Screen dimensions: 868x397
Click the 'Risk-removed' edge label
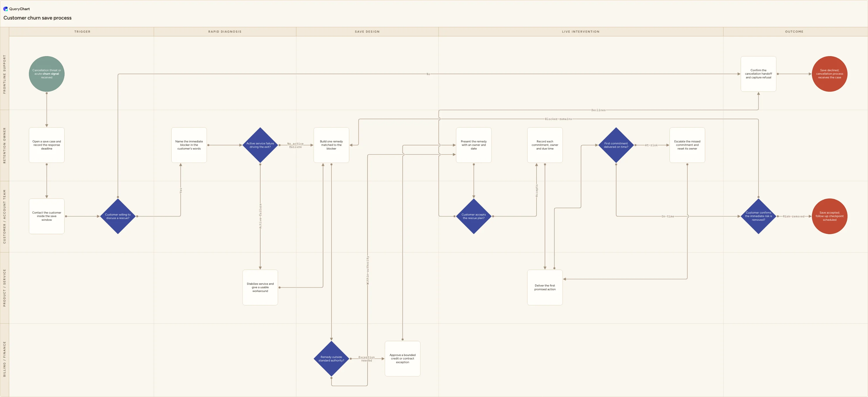[793, 216]
